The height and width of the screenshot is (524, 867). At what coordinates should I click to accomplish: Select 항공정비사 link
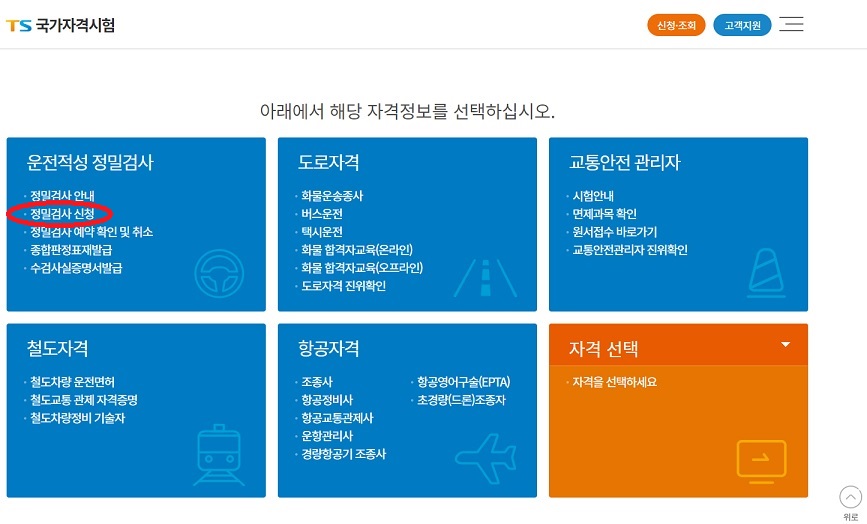click(x=327, y=400)
